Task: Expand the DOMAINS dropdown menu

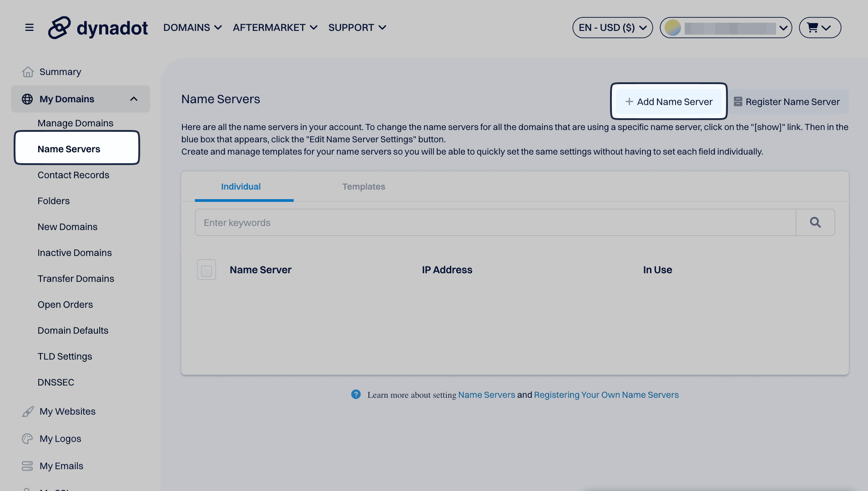Action: pos(192,28)
